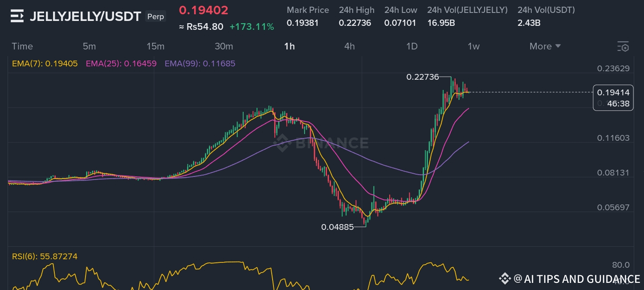Select the 1D interval
Image resolution: width=644 pixels, height=290 pixels.
(412, 46)
